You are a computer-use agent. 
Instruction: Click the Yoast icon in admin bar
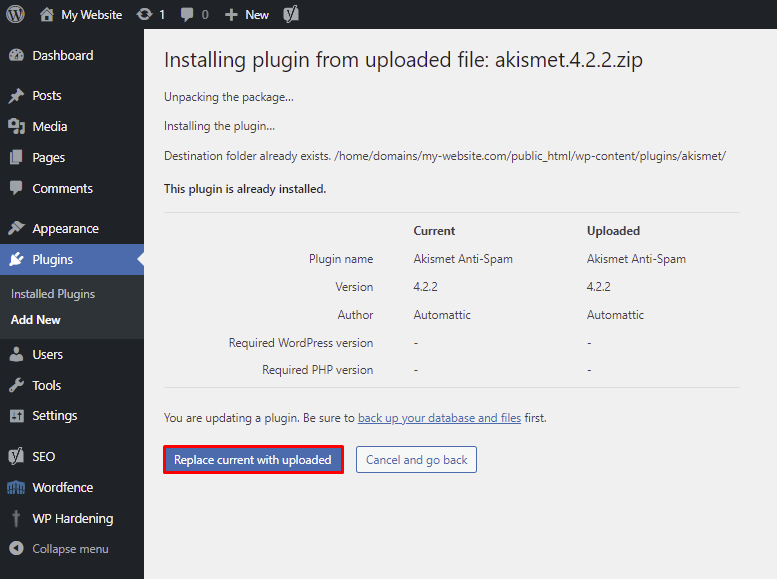click(x=292, y=14)
